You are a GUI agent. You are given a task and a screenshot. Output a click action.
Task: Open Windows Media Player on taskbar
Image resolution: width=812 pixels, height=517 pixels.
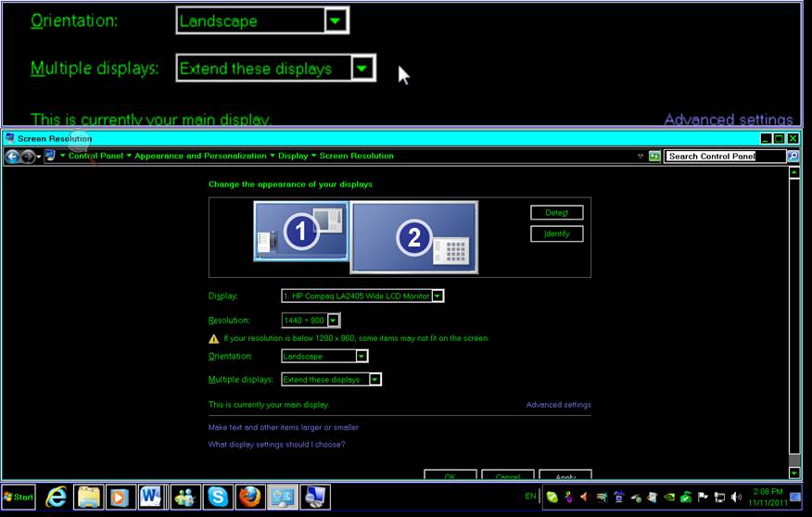point(121,498)
